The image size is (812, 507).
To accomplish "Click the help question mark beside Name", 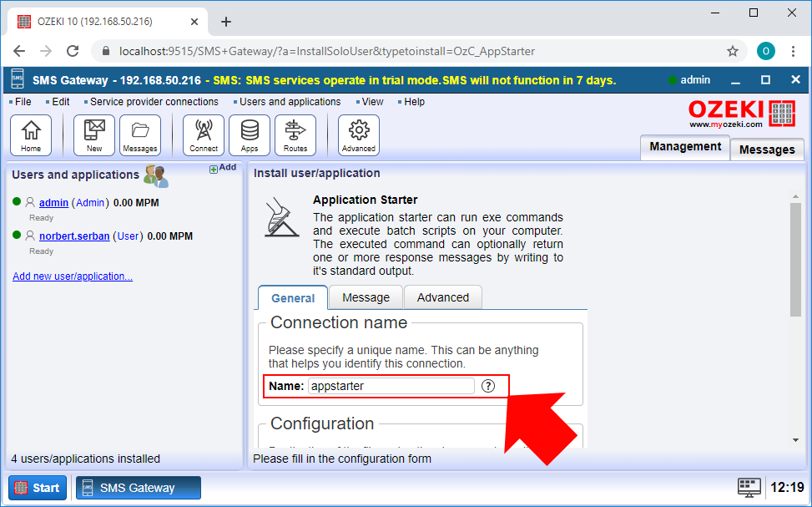I will [x=488, y=386].
